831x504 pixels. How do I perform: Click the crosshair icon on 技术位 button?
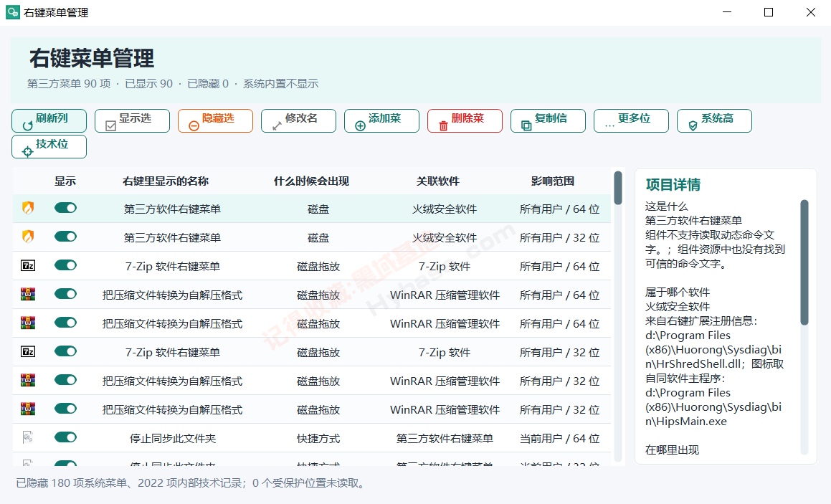[x=27, y=151]
